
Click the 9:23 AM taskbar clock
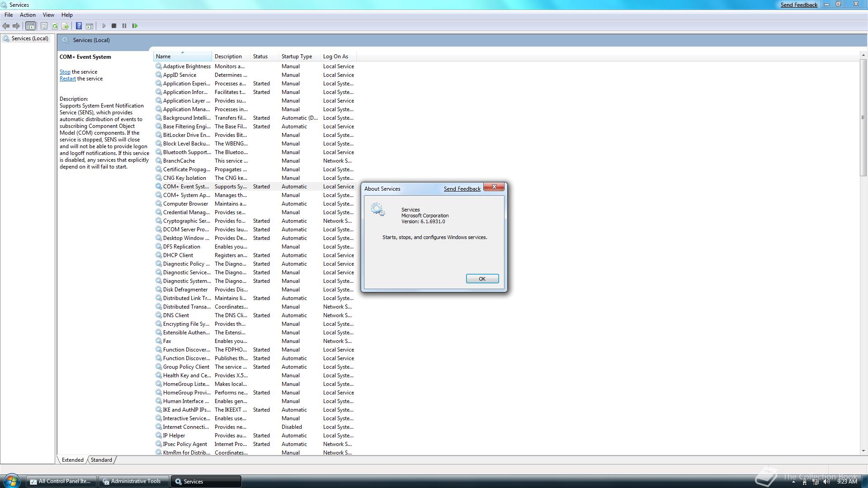pyautogui.click(x=847, y=482)
